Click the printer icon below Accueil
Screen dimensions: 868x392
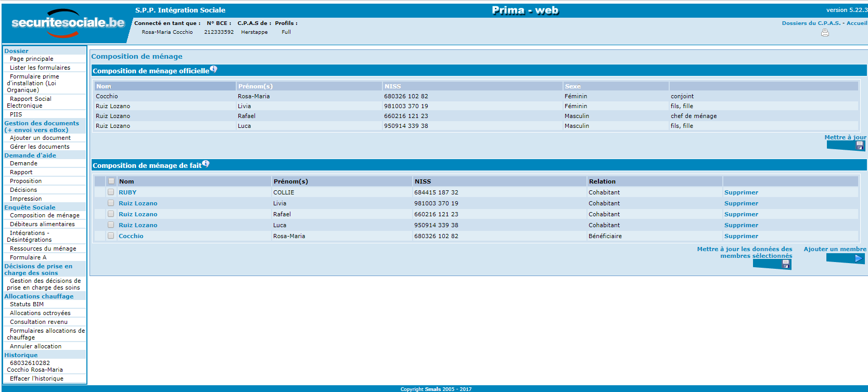[x=825, y=33]
